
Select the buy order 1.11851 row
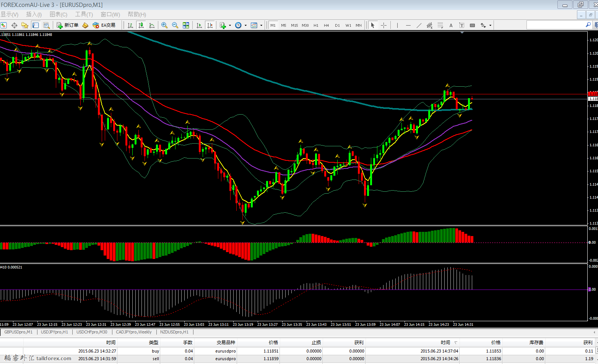[299, 351]
